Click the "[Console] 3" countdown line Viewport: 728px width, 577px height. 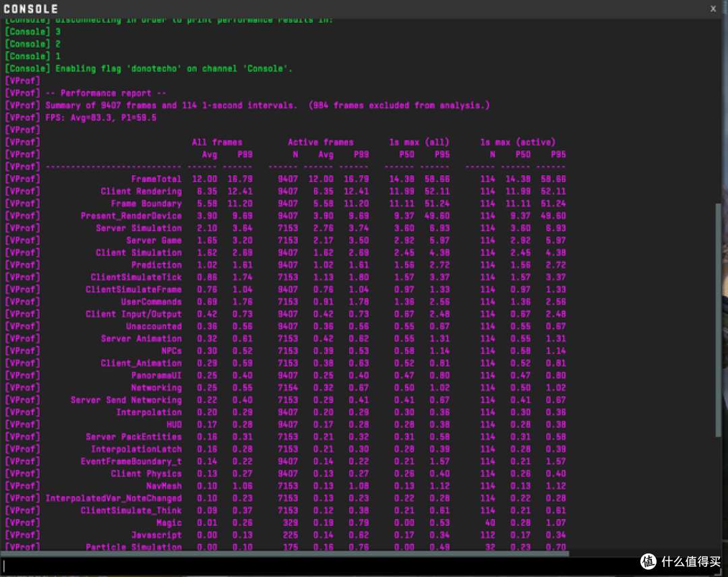click(33, 32)
